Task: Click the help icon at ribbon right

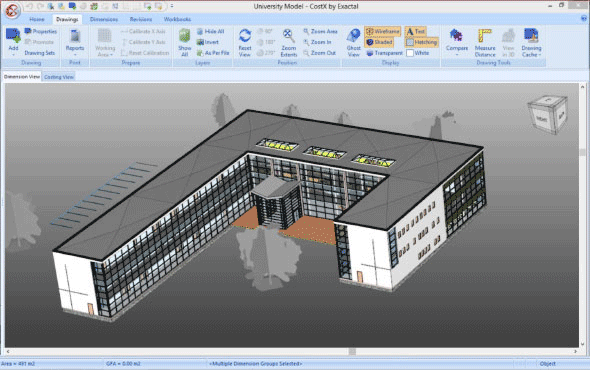Action: coord(584,18)
